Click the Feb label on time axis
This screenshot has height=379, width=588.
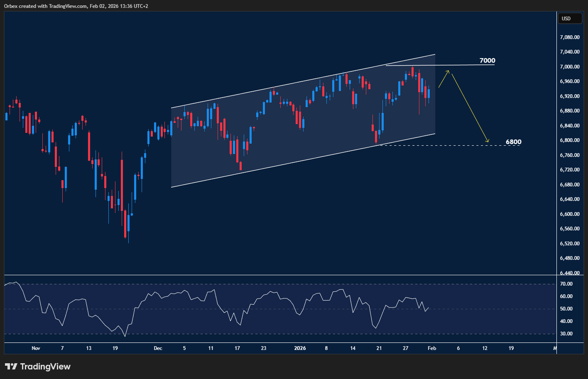click(x=432, y=348)
